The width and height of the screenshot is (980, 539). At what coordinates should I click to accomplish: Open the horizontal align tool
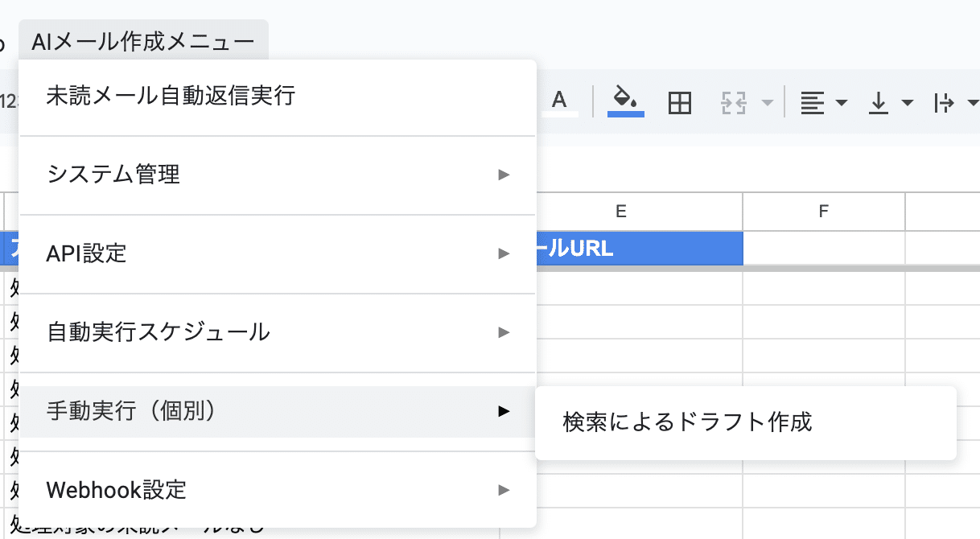point(822,103)
